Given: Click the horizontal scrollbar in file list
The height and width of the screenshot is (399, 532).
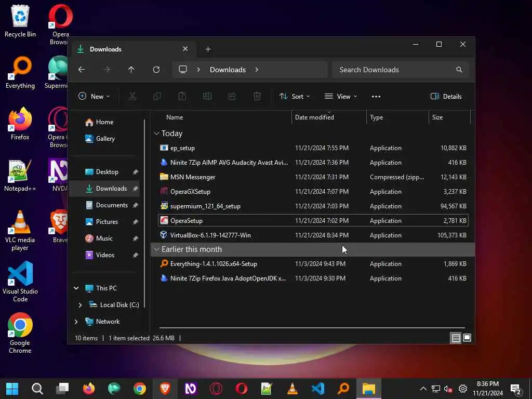Looking at the screenshot, I should point(312,328).
